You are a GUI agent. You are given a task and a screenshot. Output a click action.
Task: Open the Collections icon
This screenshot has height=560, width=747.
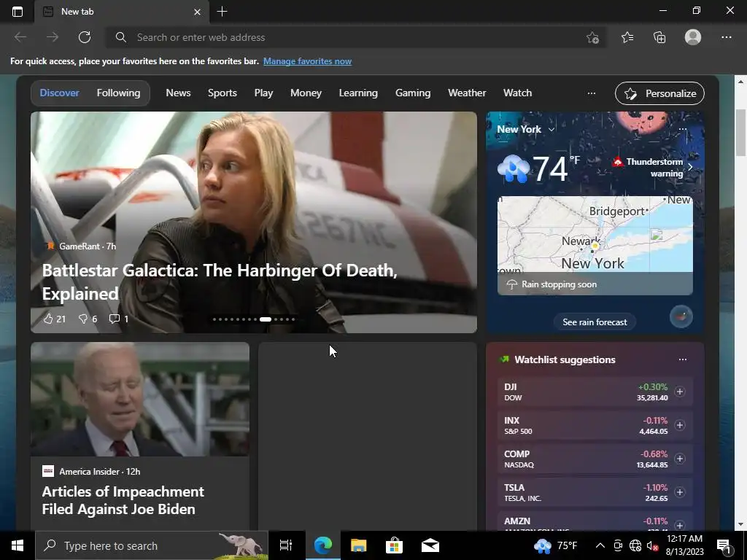[x=659, y=37]
